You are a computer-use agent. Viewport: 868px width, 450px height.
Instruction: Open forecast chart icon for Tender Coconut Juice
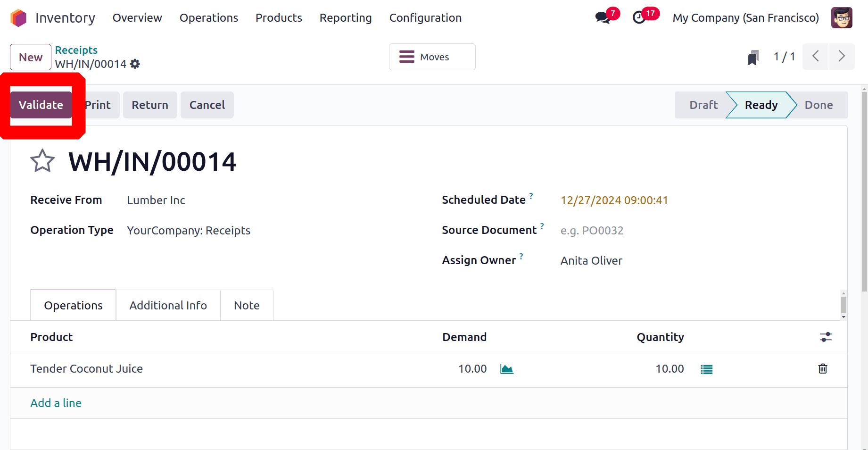[507, 369]
